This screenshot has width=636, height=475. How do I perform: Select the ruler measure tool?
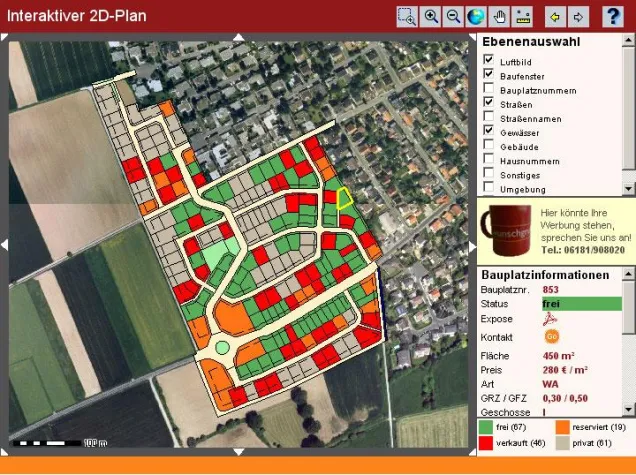[522, 16]
